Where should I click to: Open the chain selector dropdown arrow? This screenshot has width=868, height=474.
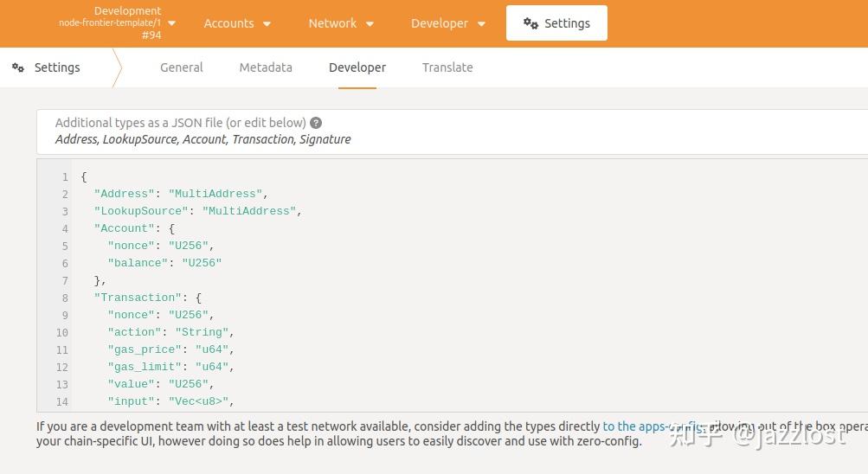pos(171,23)
